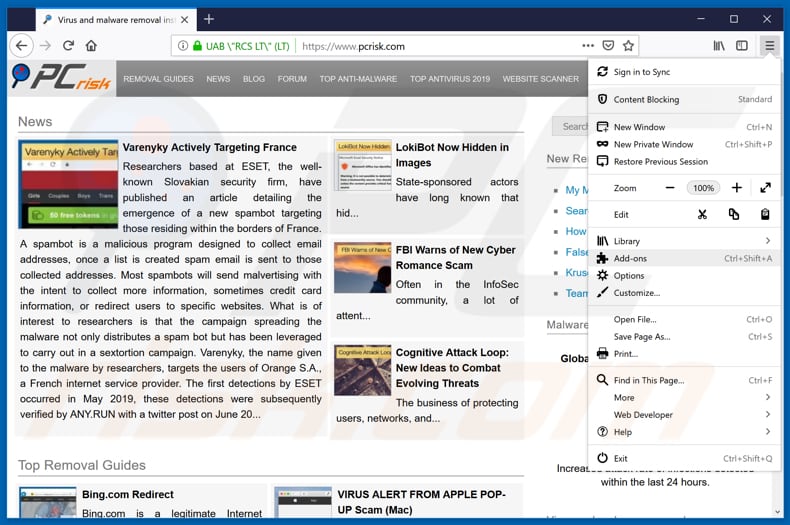Screen dimensions: 790x525
Task: Click Exit to quit Firefox
Action: pos(684,458)
